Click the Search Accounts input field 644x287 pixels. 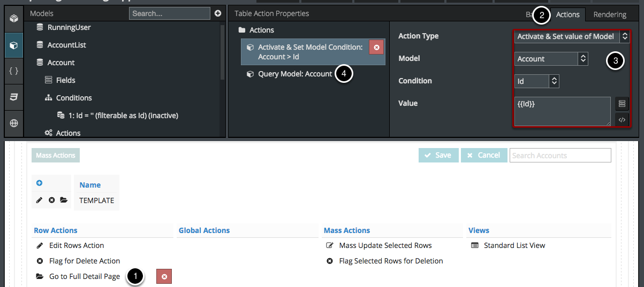click(x=560, y=156)
